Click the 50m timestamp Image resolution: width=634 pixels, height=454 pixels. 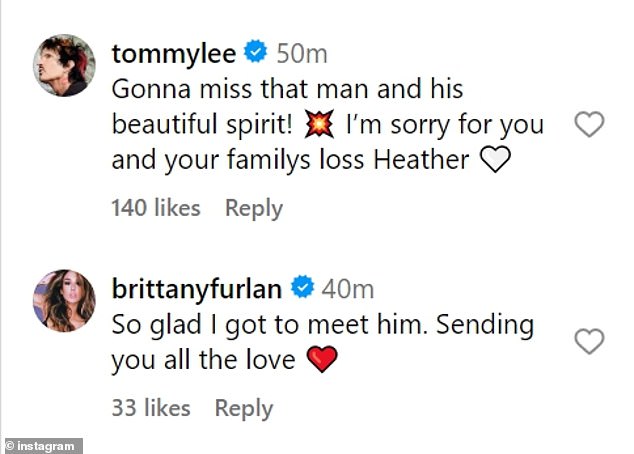click(302, 54)
